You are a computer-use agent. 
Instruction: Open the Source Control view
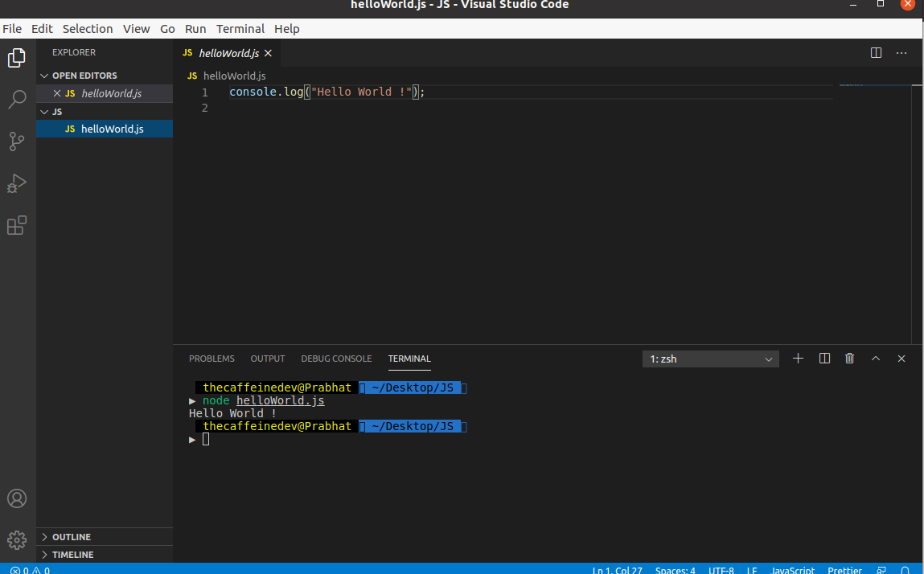tap(17, 141)
